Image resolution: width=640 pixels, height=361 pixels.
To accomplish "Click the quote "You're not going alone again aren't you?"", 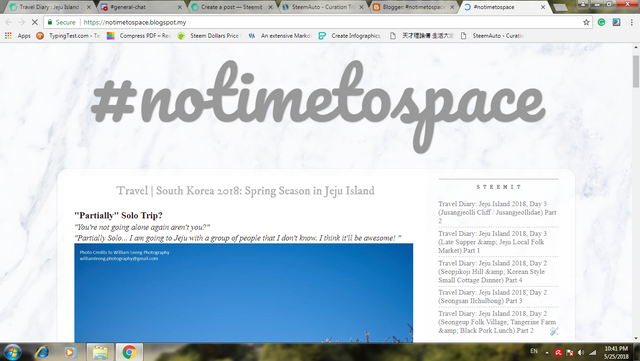I will (142, 227).
